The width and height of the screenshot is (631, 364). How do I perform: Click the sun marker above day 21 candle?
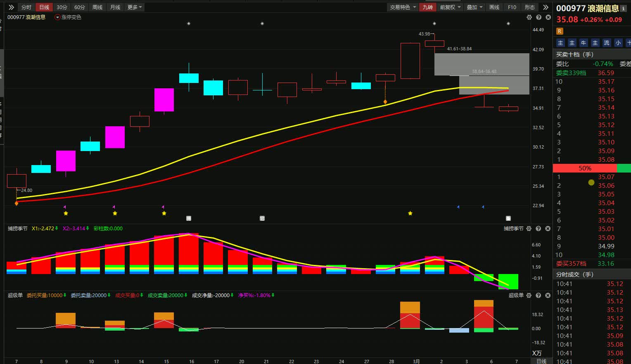(262, 24)
